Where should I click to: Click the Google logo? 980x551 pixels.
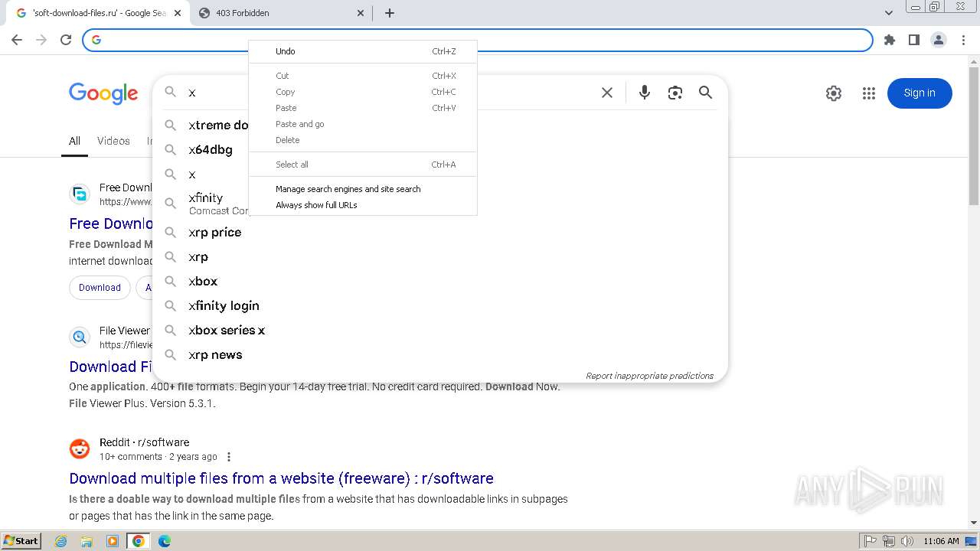click(103, 93)
